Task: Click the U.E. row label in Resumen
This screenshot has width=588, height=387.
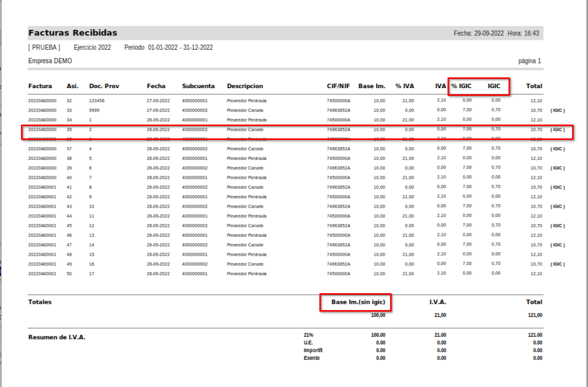Action: click(x=308, y=343)
